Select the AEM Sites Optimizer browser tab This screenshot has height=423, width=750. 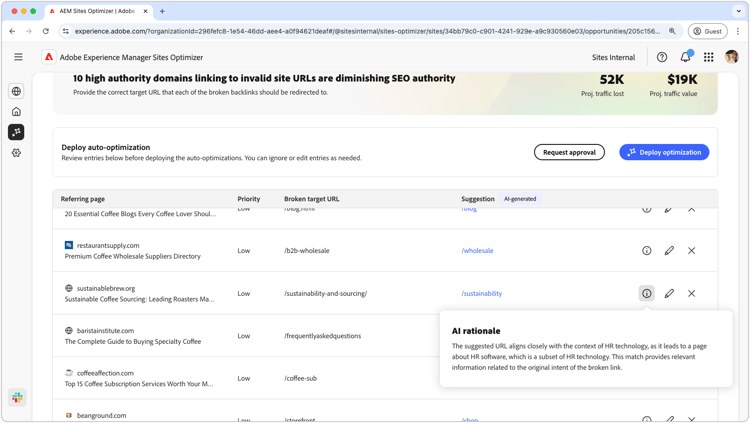coord(97,12)
